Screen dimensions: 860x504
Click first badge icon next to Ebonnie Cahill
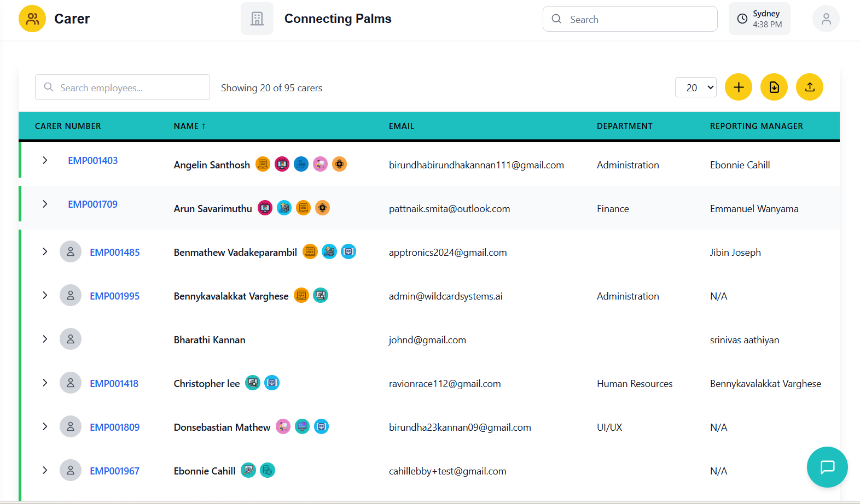click(248, 470)
